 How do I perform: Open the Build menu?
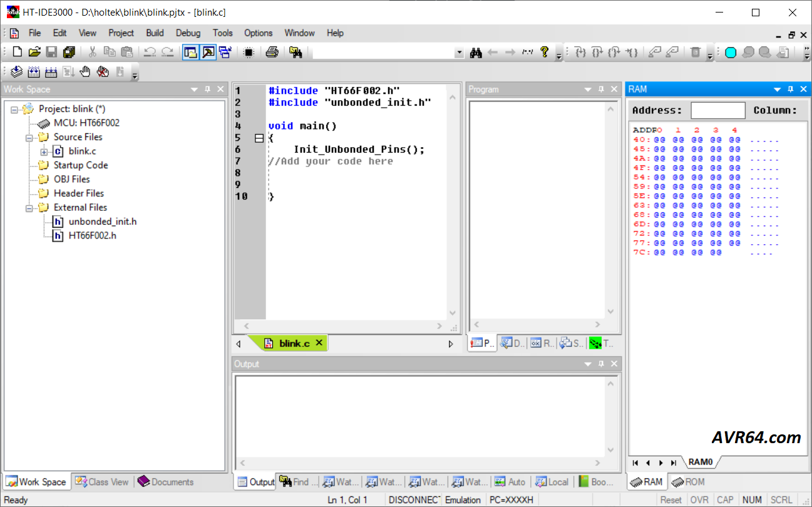155,33
